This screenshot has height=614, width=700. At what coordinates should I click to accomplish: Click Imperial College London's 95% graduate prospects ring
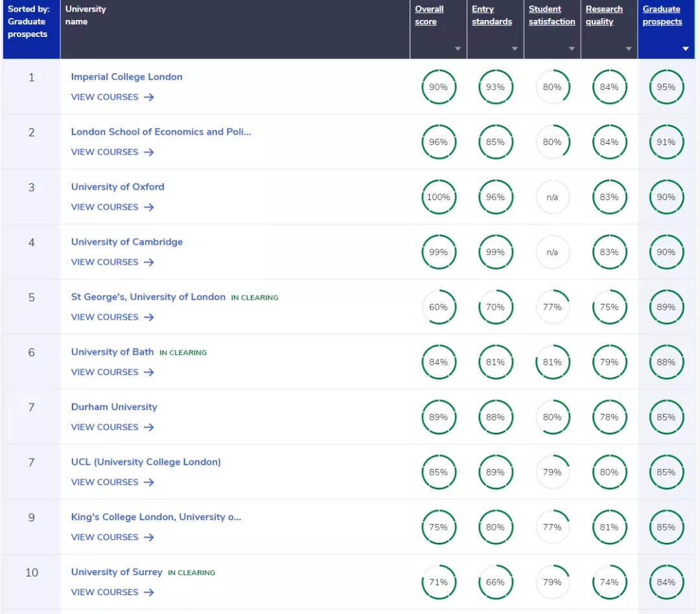point(666,87)
